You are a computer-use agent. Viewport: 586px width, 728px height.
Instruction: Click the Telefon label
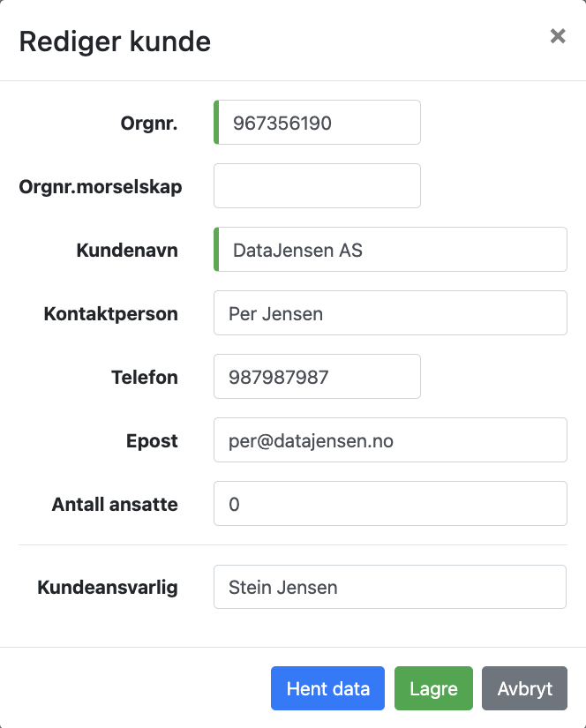pyautogui.click(x=144, y=378)
